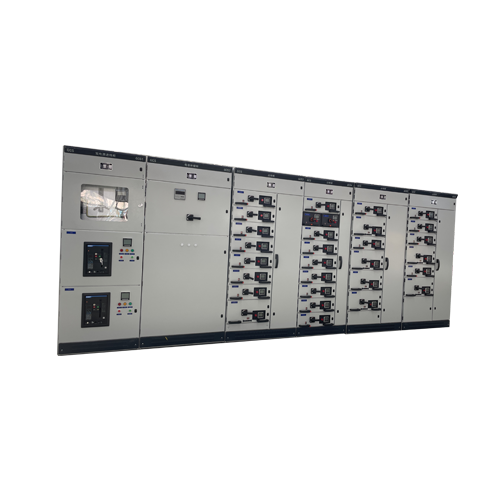Select the bottom drawer unit in third cabinet
500x500 pixels.
248,312
